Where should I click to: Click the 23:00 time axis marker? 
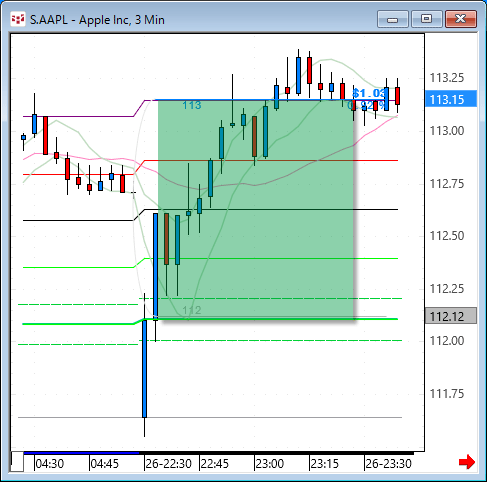(270, 463)
